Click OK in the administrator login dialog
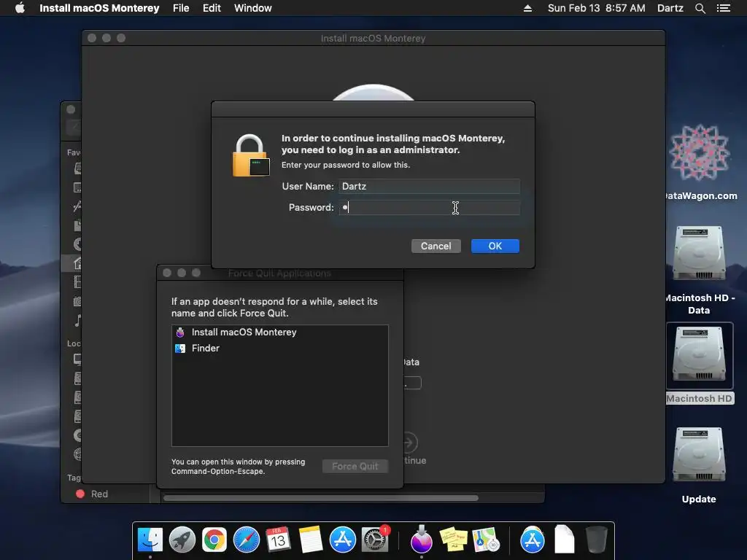 [x=495, y=246]
